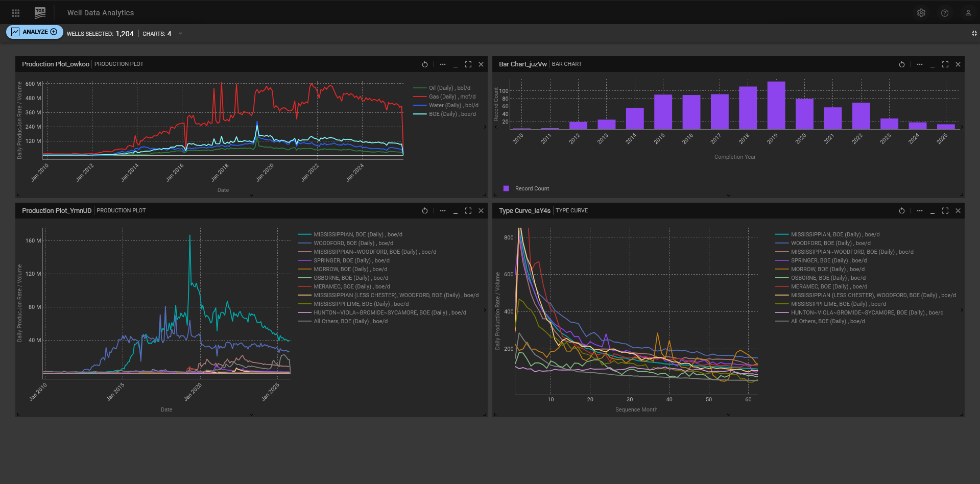Image resolution: width=980 pixels, height=484 pixels.
Task: Refresh the Production Plot_owkoo chart
Action: tap(424, 64)
